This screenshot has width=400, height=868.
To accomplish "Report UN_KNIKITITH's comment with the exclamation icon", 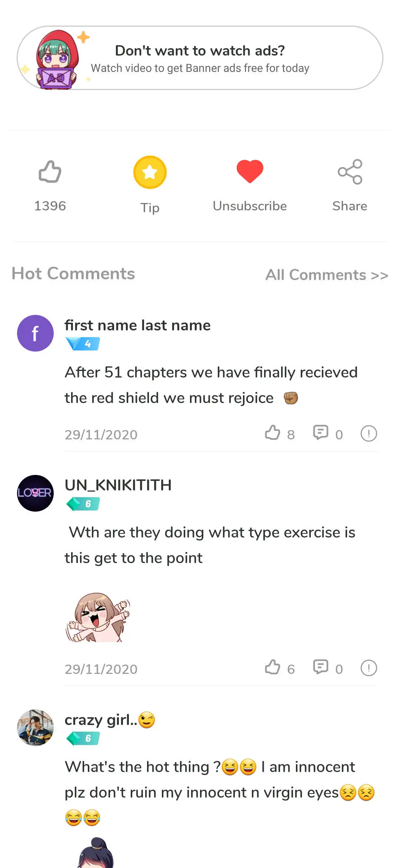I will tap(369, 668).
